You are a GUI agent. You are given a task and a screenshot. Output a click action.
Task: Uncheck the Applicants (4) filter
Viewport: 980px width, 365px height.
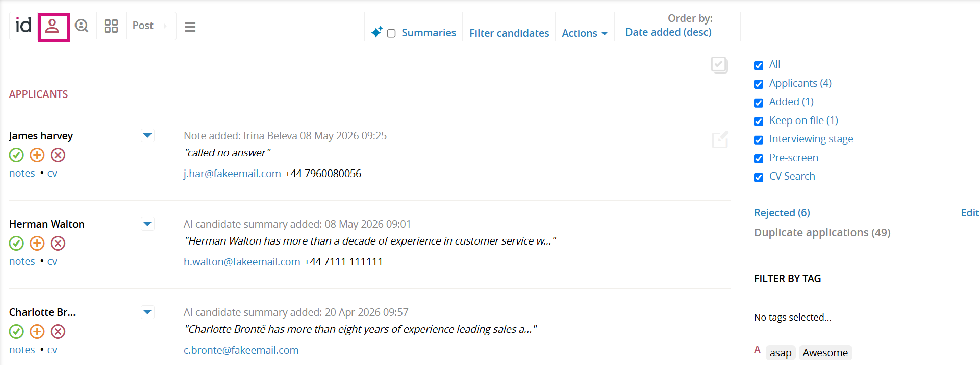pos(759,84)
